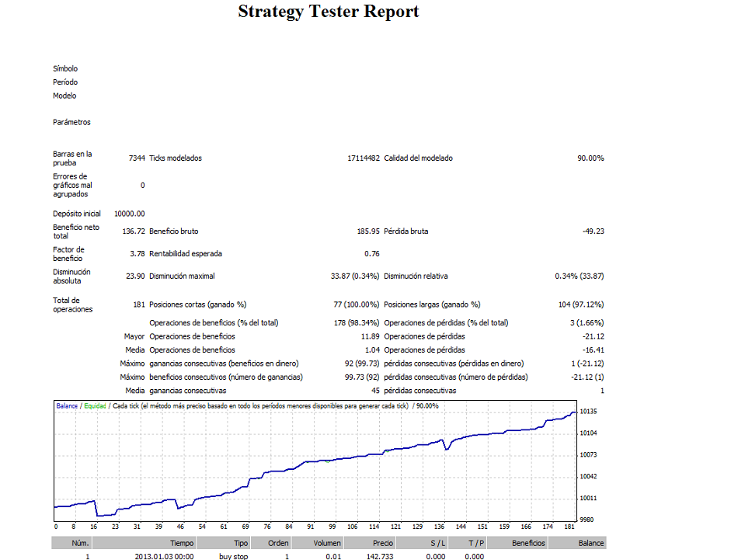Click the green Equidad legend label
The width and height of the screenshot is (738, 560).
(x=95, y=405)
